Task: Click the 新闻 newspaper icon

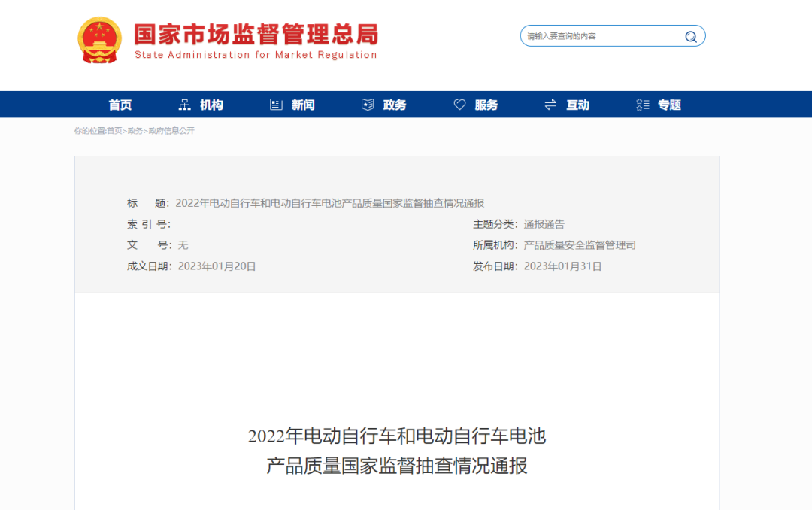Action: tap(276, 105)
